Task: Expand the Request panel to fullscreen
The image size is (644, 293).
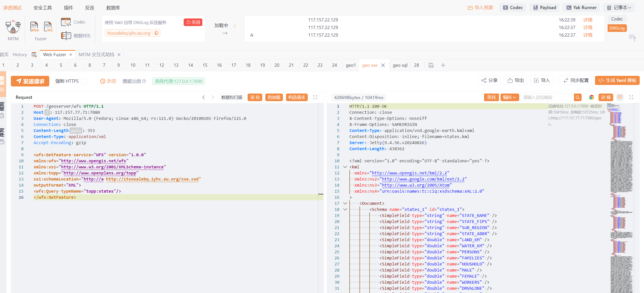Action: 315,97
